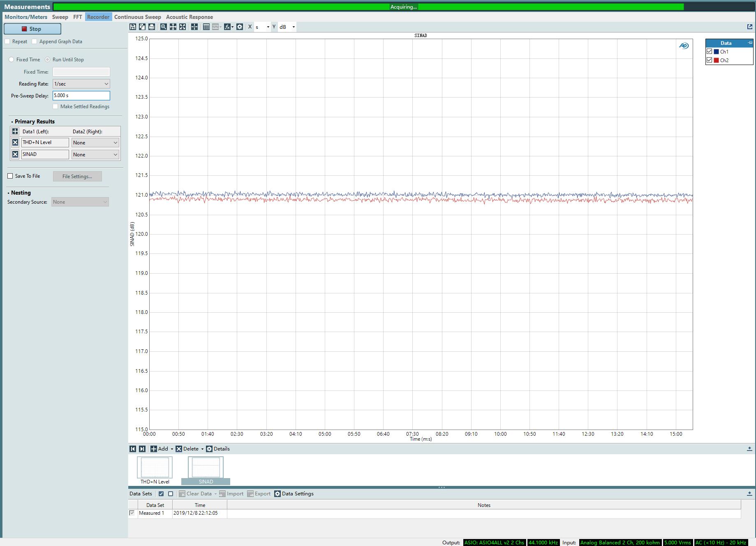756x546 pixels.
Task: Click the print graph icon
Action: (x=152, y=27)
